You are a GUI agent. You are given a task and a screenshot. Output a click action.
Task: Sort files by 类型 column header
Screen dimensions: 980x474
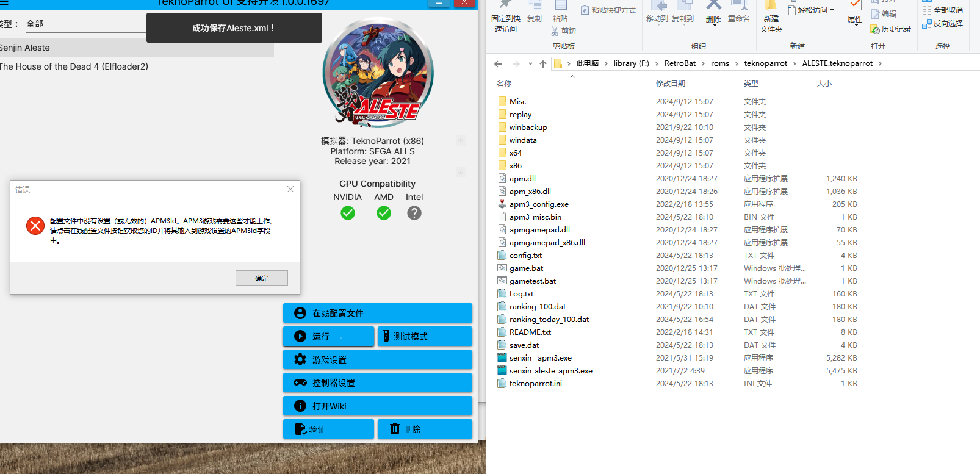[751, 83]
